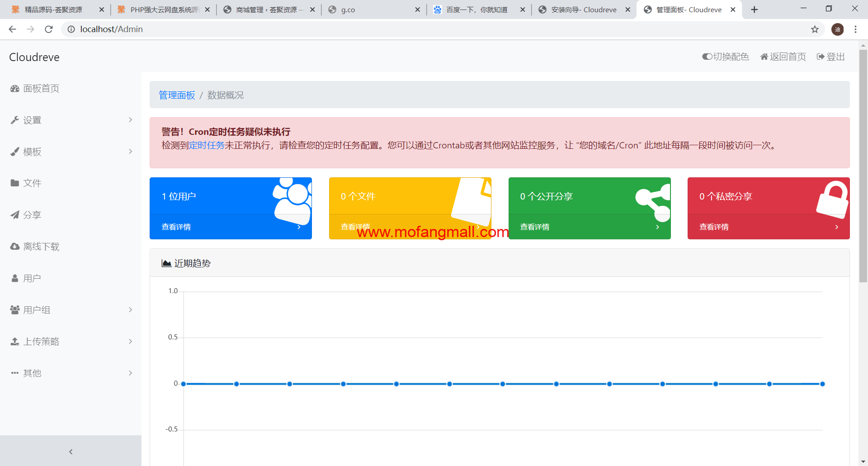This screenshot has height=466, width=868.
Task: View 查看详情 on the 公开分享 card
Action: coord(535,227)
